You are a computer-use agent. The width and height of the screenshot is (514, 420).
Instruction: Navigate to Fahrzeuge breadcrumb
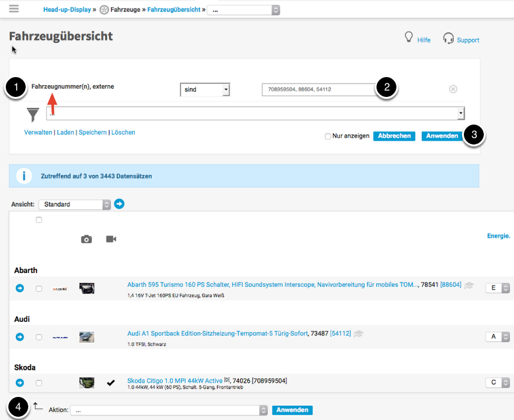[125, 10]
